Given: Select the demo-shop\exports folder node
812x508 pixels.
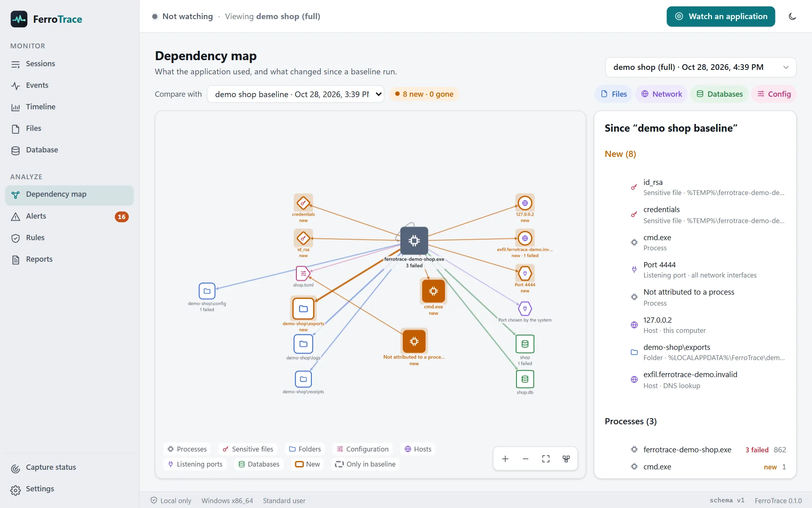Looking at the screenshot, I should 303,308.
